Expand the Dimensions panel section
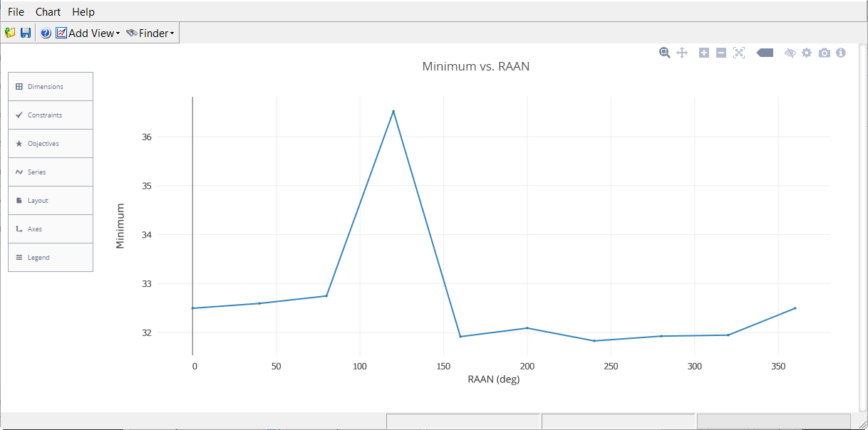This screenshot has width=868, height=430. click(51, 87)
